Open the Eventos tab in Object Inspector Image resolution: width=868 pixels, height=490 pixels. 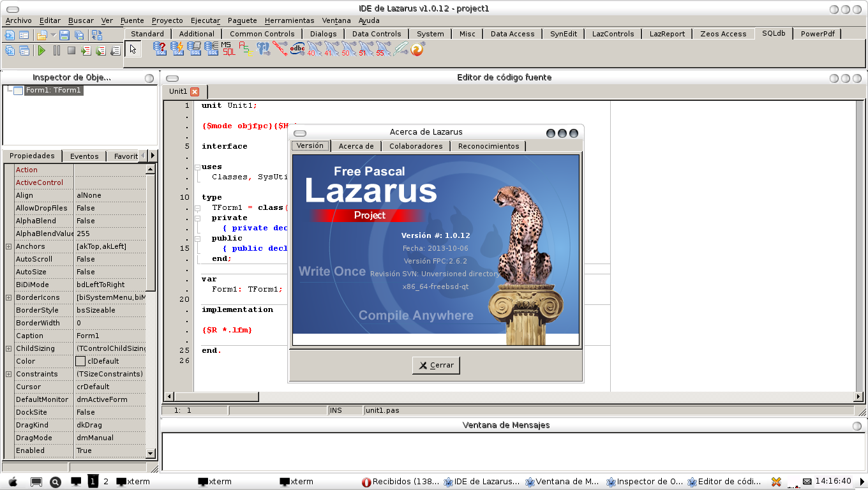pyautogui.click(x=84, y=156)
